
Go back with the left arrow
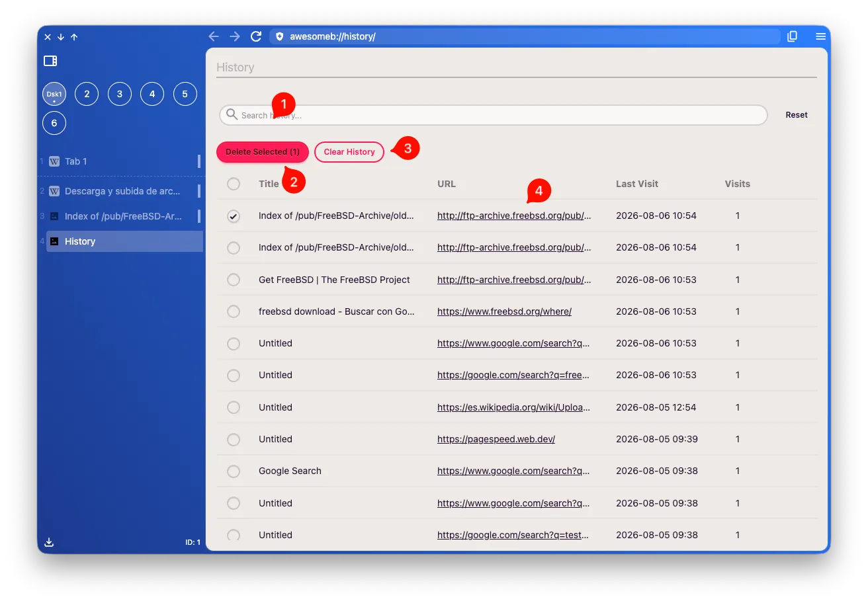pyautogui.click(x=213, y=36)
